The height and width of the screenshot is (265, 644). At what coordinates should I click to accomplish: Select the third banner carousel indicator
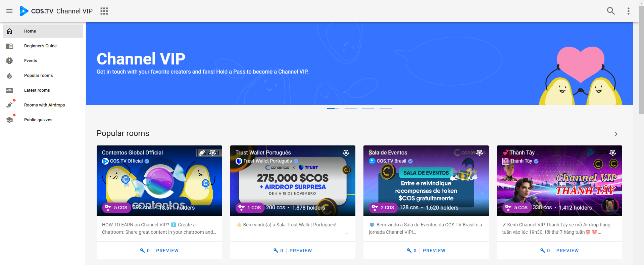368,108
